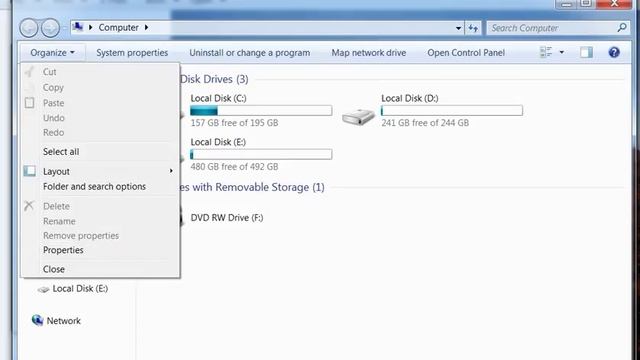This screenshot has width=640, height=360.
Task: Expand the Layout submenu arrow
Action: click(x=171, y=171)
